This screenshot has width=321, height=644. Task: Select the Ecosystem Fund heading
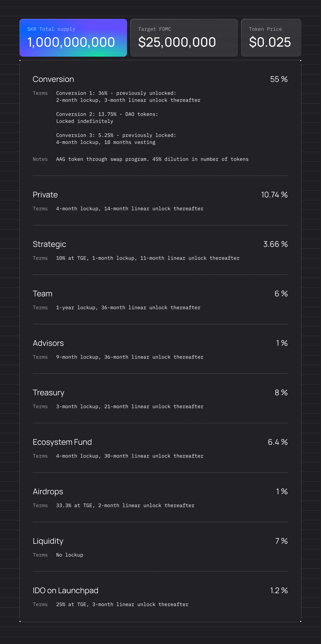click(62, 442)
